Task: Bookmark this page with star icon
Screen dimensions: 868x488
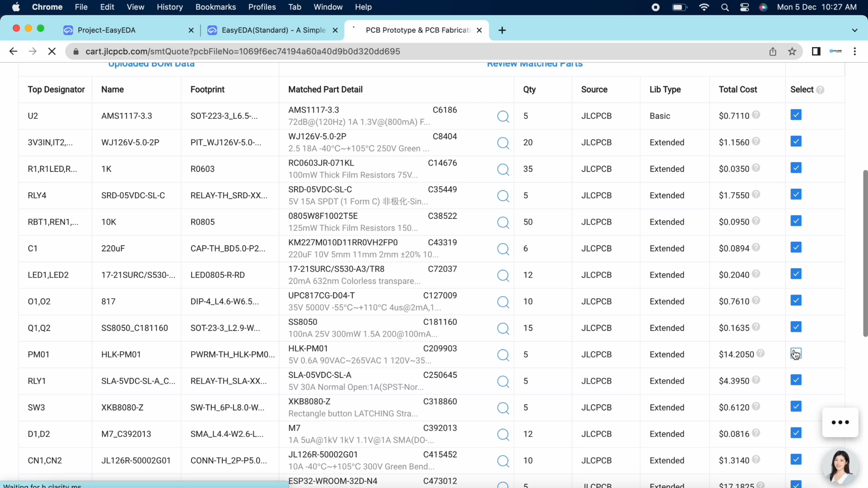Action: tap(792, 52)
